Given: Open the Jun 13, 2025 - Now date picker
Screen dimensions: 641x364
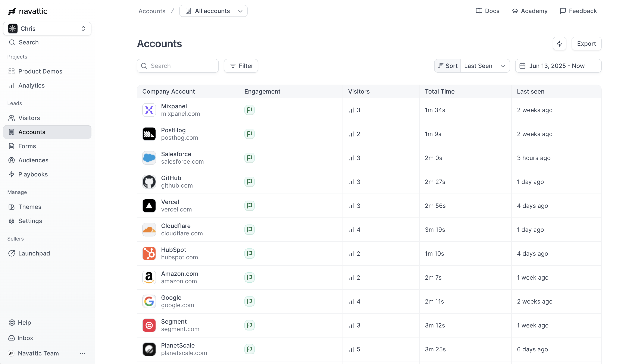Looking at the screenshot, I should (558, 66).
